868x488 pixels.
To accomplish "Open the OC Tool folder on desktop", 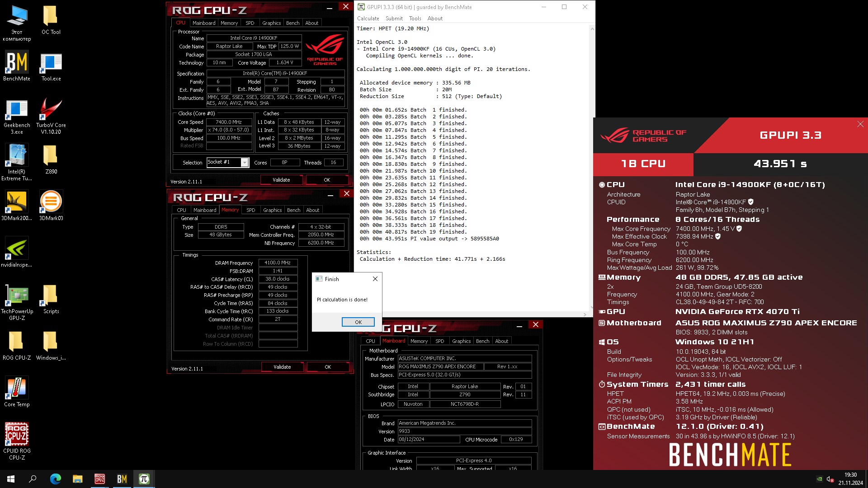I will coord(51,20).
